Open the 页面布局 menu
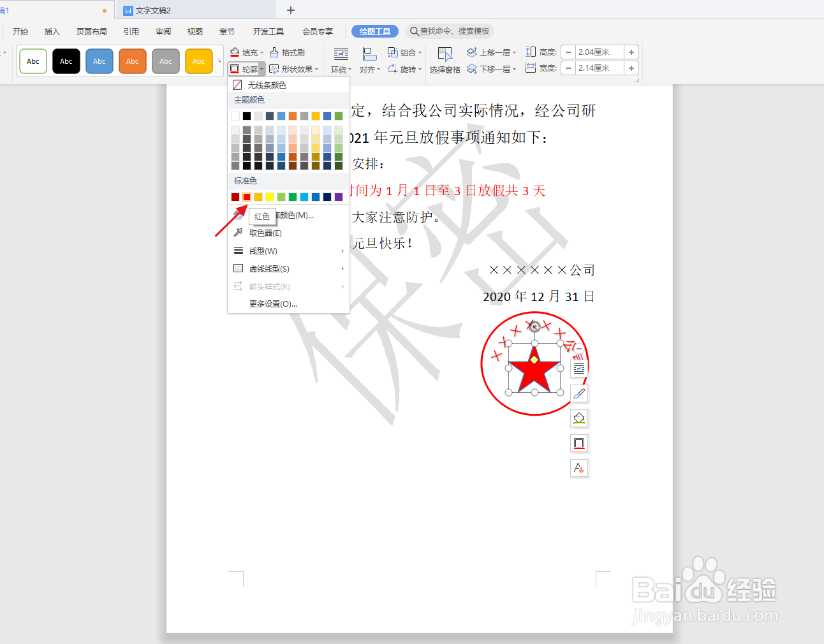The width and height of the screenshot is (824, 644). click(x=91, y=31)
